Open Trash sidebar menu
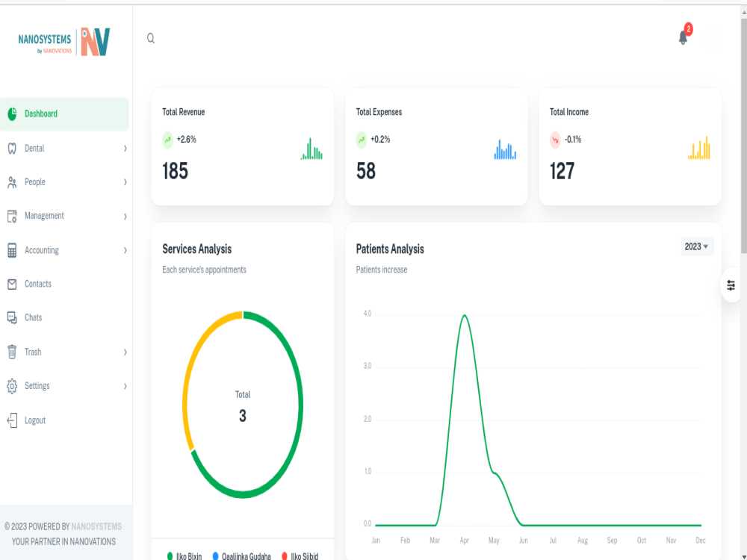Image resolution: width=747 pixels, height=560 pixels. pos(64,352)
